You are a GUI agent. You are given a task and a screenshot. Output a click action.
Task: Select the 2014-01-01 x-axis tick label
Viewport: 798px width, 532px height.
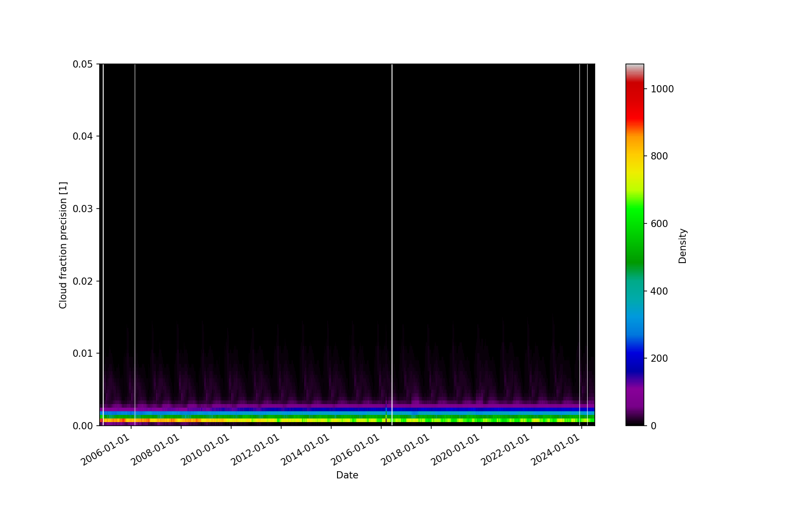pyautogui.click(x=306, y=450)
